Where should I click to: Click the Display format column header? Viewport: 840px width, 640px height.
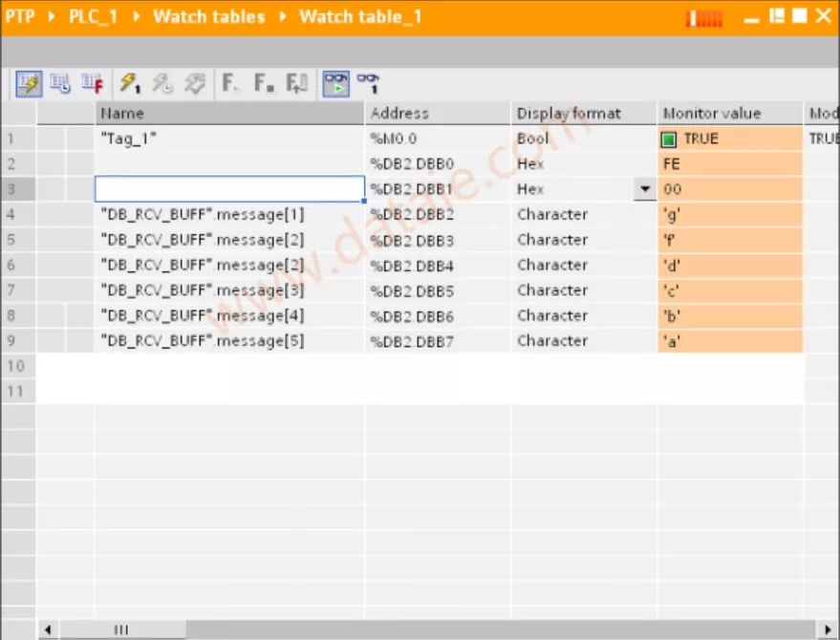click(584, 113)
